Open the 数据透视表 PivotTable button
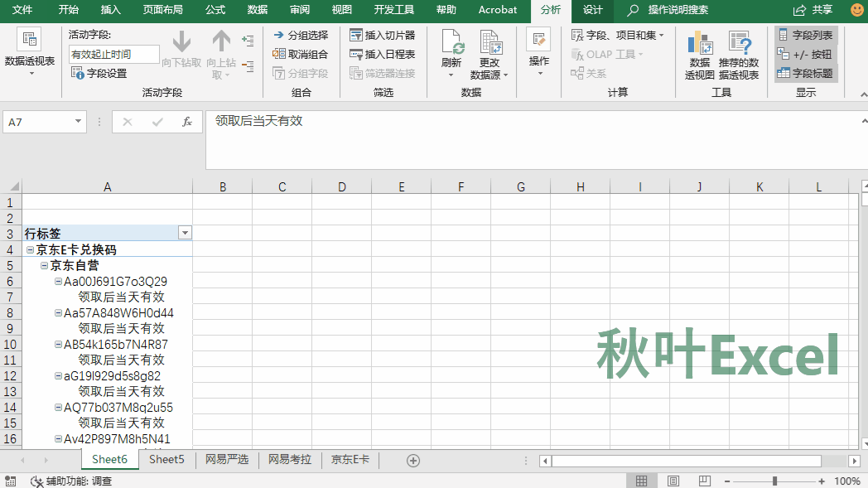 click(29, 53)
